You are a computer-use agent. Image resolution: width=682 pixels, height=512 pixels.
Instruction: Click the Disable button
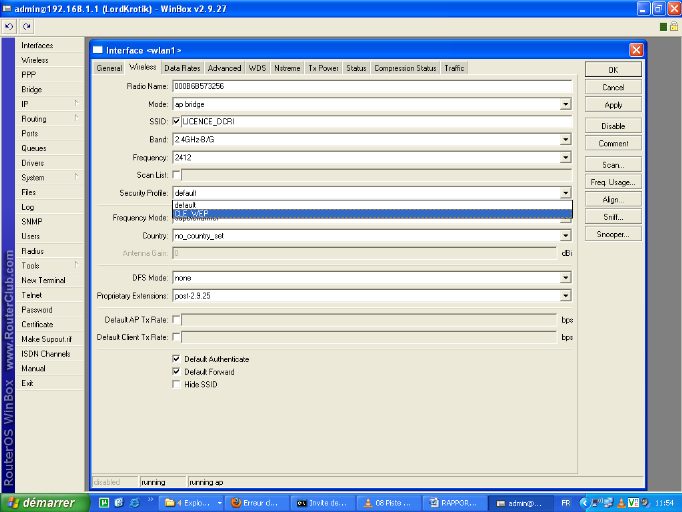coord(613,126)
